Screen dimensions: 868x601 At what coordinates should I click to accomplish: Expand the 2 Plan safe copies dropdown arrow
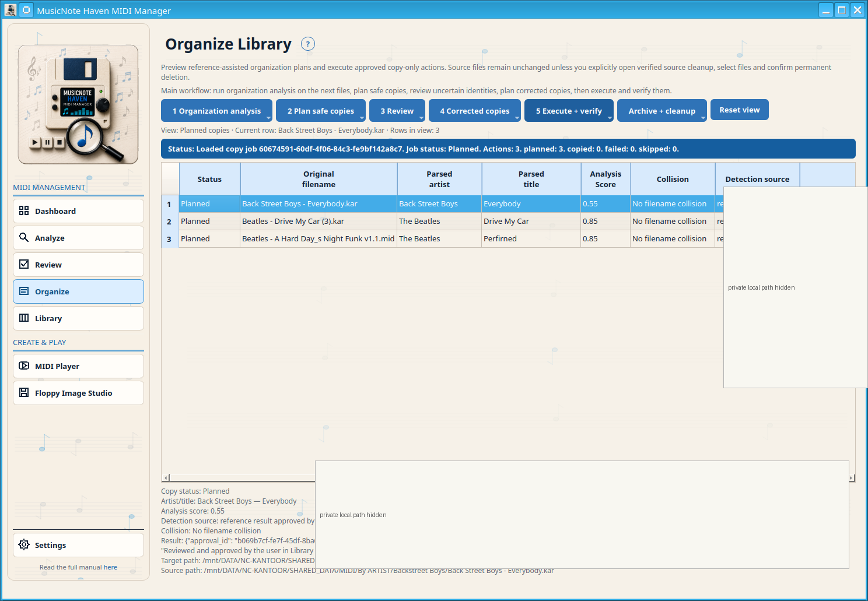coord(362,118)
